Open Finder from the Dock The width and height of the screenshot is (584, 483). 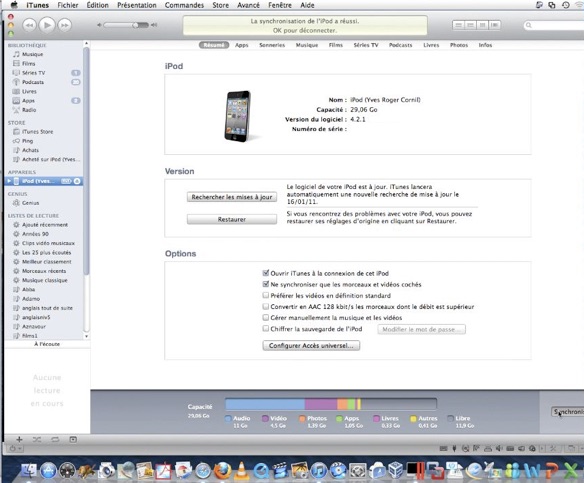tap(28, 470)
